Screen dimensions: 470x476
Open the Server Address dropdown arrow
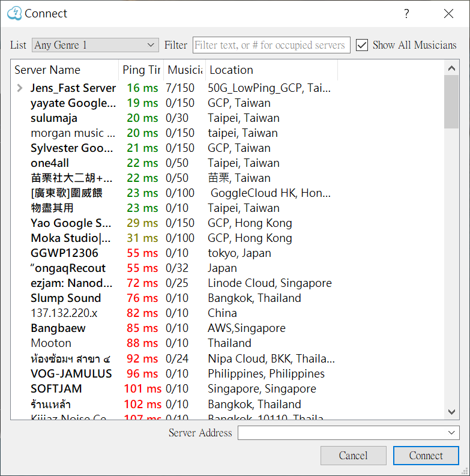tap(451, 433)
